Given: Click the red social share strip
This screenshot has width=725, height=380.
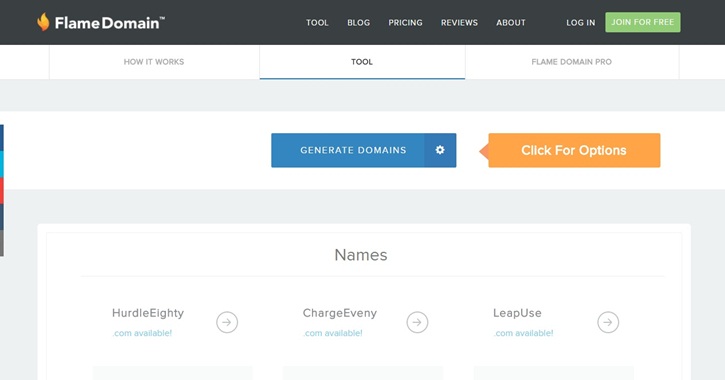Looking at the screenshot, I should pos(2,190).
